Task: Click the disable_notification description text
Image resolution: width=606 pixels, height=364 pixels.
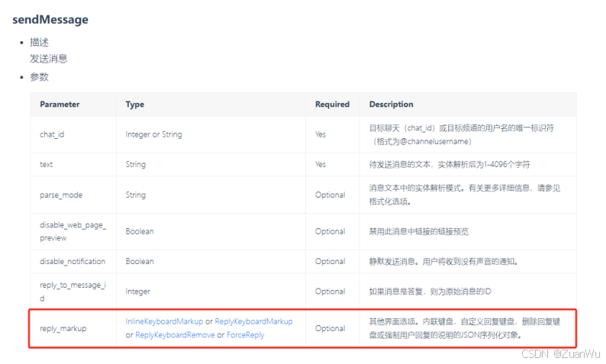Action: click(x=443, y=262)
